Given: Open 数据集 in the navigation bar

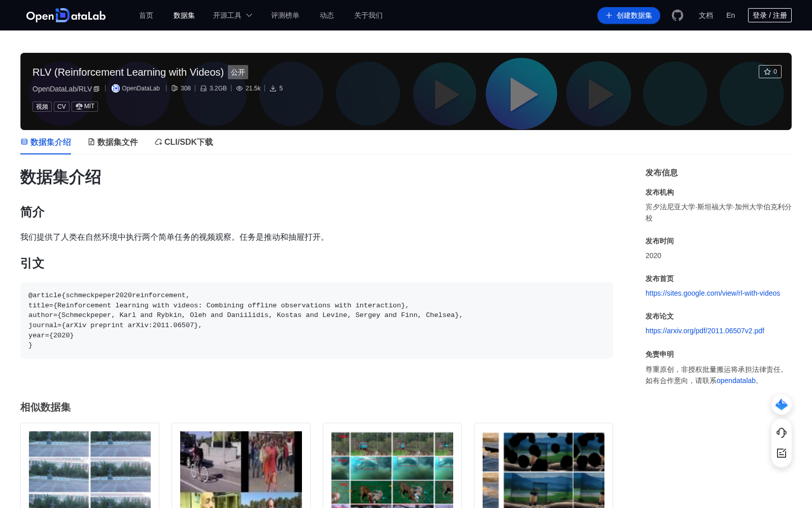Looking at the screenshot, I should coord(184,15).
